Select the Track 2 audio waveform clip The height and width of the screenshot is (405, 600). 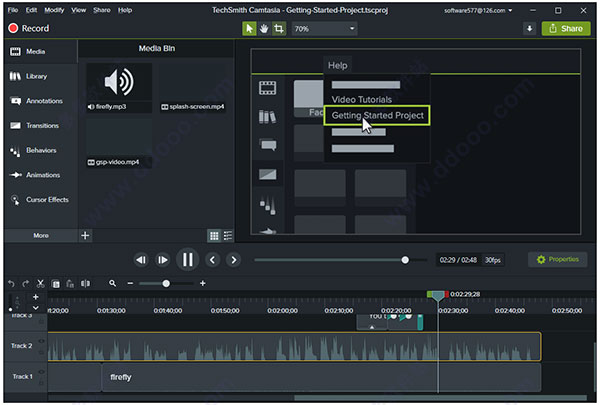pyautogui.click(x=294, y=346)
